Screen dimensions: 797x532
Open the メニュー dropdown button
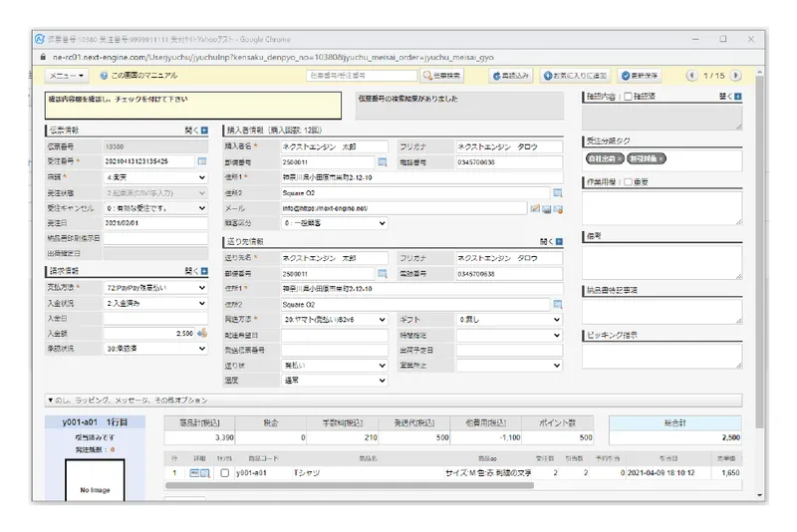[67, 76]
